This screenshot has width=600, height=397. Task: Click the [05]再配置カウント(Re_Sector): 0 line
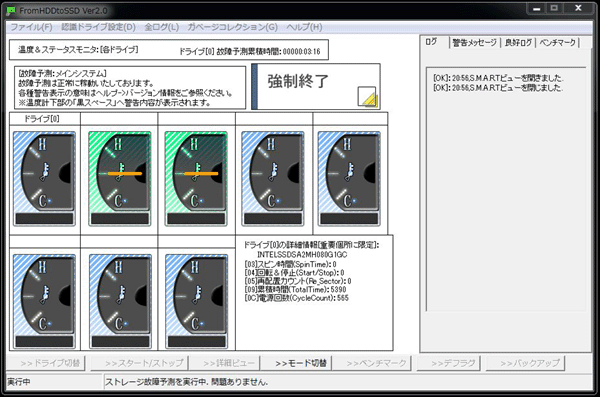298,281
